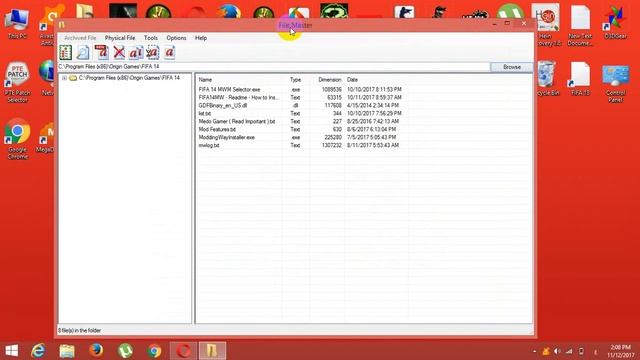The width and height of the screenshot is (640, 360).
Task: Click the 'a' icon with dashed selection box
Action: coord(153,52)
